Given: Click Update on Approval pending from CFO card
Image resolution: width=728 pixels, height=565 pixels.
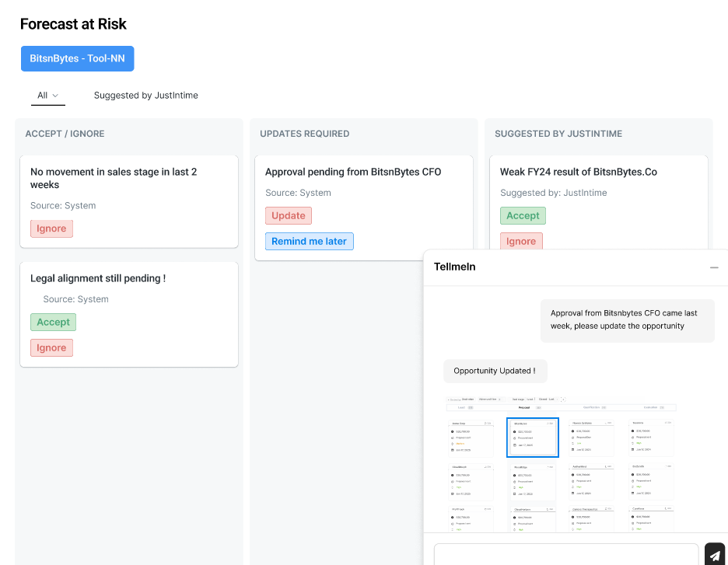Looking at the screenshot, I should 288,215.
